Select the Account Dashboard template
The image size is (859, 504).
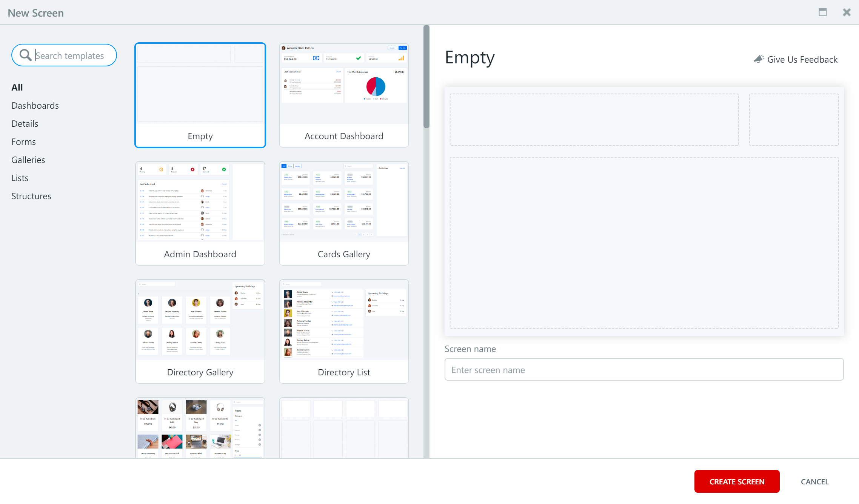pos(344,95)
